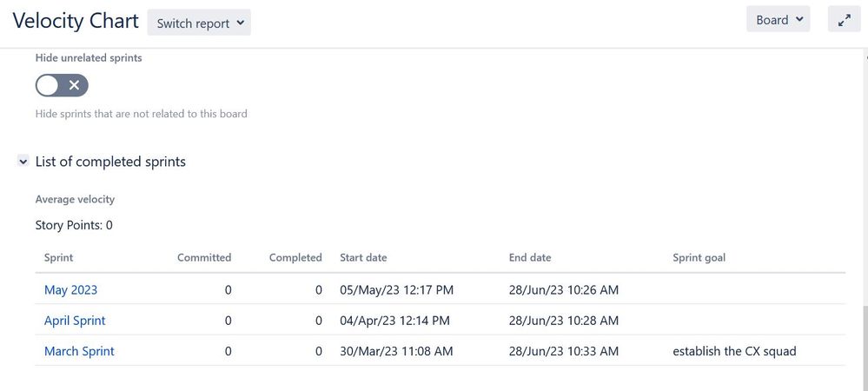Screen dimensions: 868x391
Task: Click the Start date column header
Action: point(363,257)
